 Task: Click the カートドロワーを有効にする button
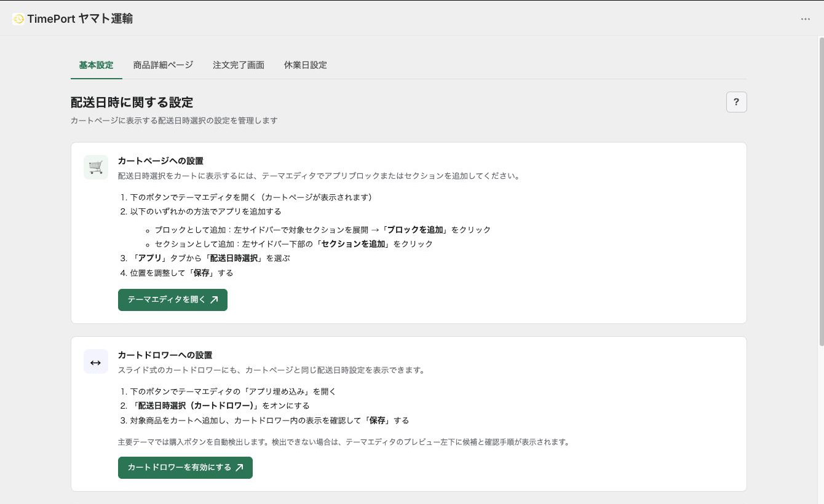point(185,468)
